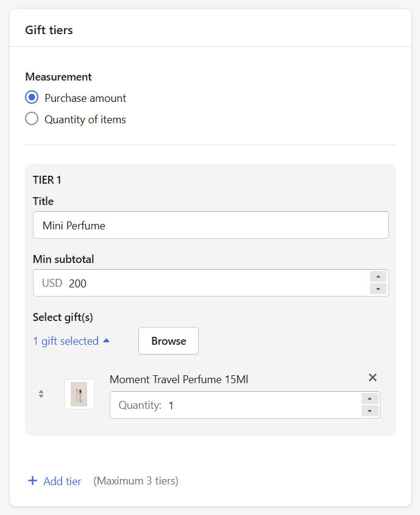
Task: Click the caret arrow beside gift selected
Action: pos(106,340)
